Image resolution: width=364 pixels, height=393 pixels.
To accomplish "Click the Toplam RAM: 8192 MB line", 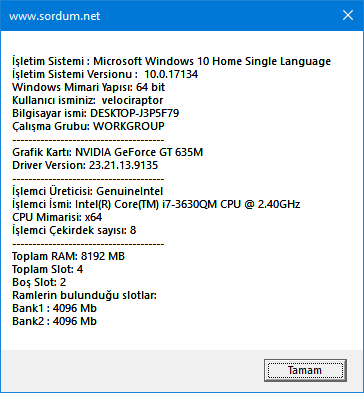I will 68,256.
